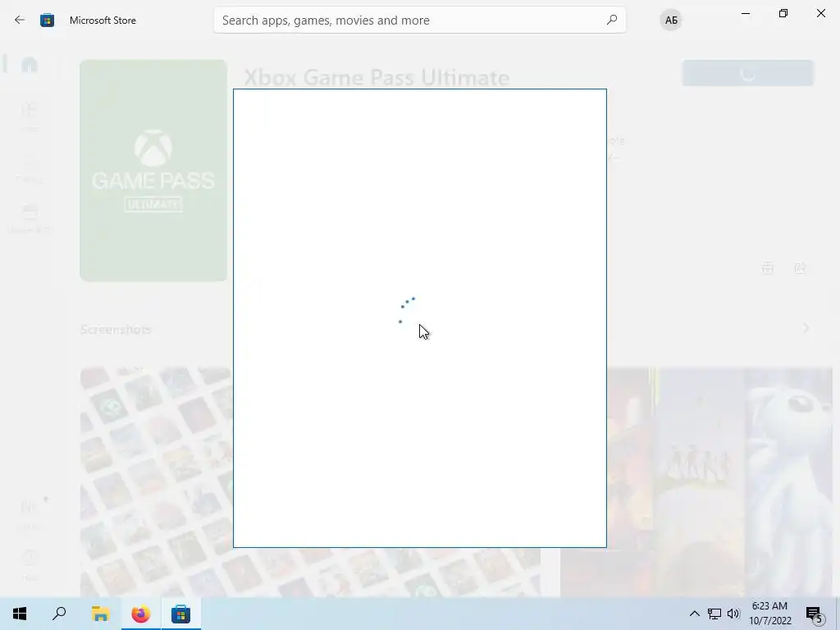Go back with the back arrow
This screenshot has height=630, width=840.
coord(20,21)
